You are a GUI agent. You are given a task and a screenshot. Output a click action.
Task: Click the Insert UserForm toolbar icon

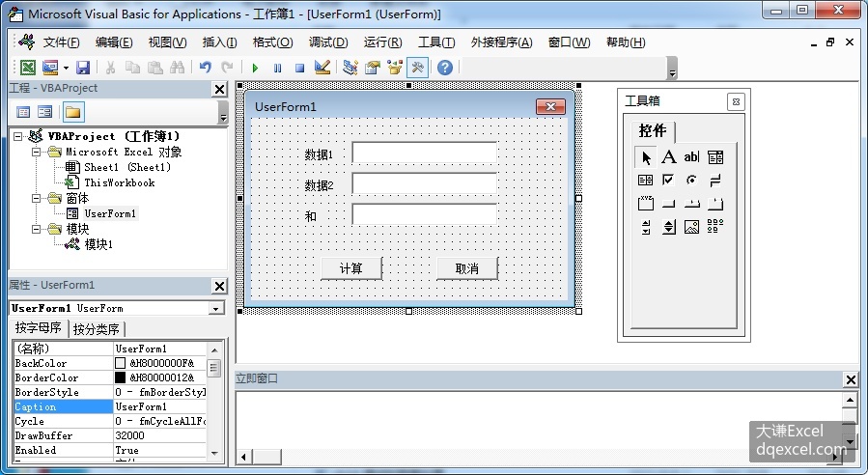pyautogui.click(x=50, y=68)
